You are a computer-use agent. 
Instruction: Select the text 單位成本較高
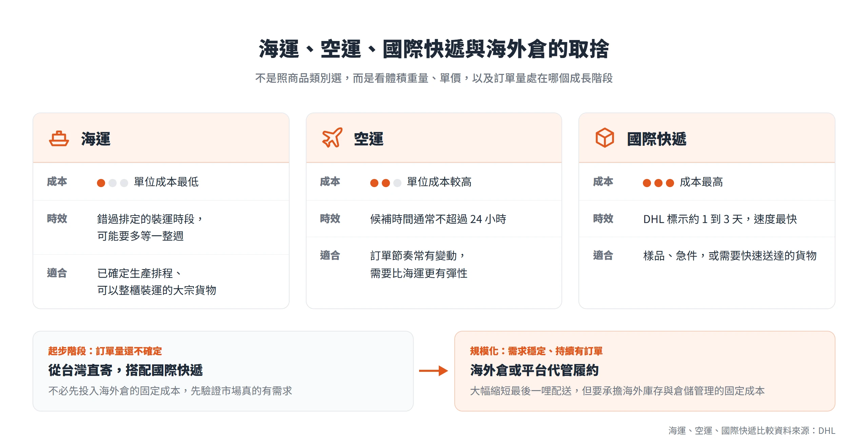[x=439, y=182]
